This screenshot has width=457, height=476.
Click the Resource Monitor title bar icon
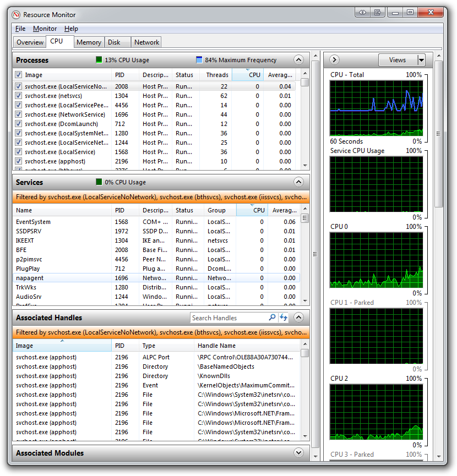(x=16, y=15)
